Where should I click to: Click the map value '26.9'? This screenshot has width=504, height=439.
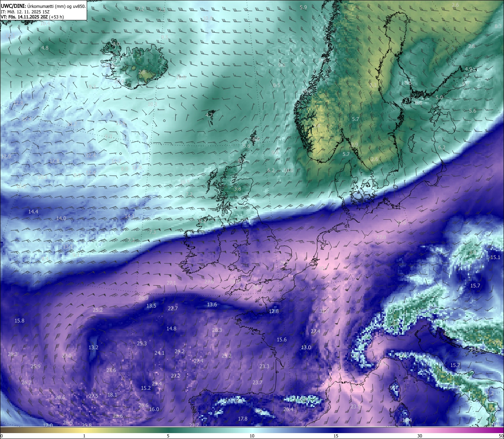click(143, 298)
